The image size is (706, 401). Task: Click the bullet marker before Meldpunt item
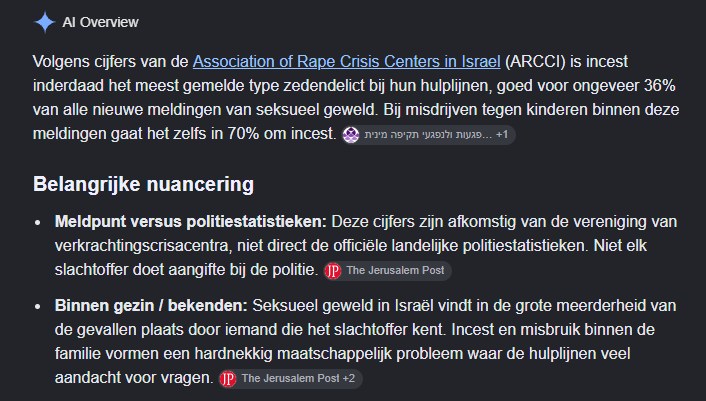[x=38, y=222]
